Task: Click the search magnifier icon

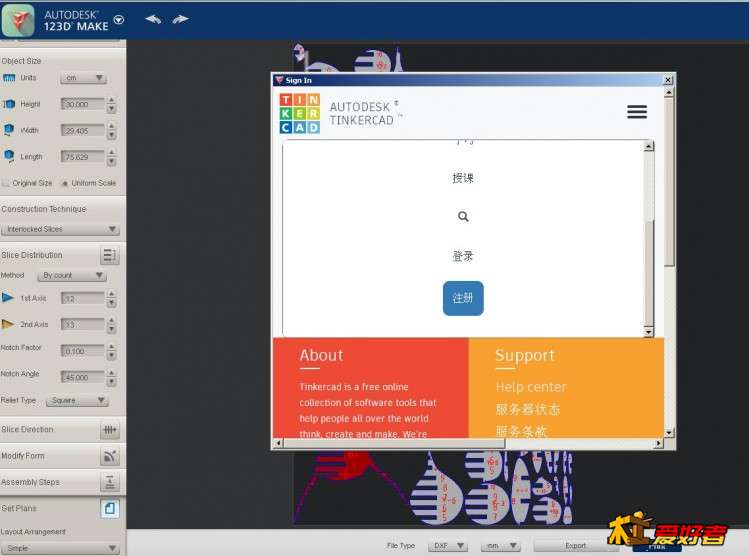Action: tap(463, 216)
